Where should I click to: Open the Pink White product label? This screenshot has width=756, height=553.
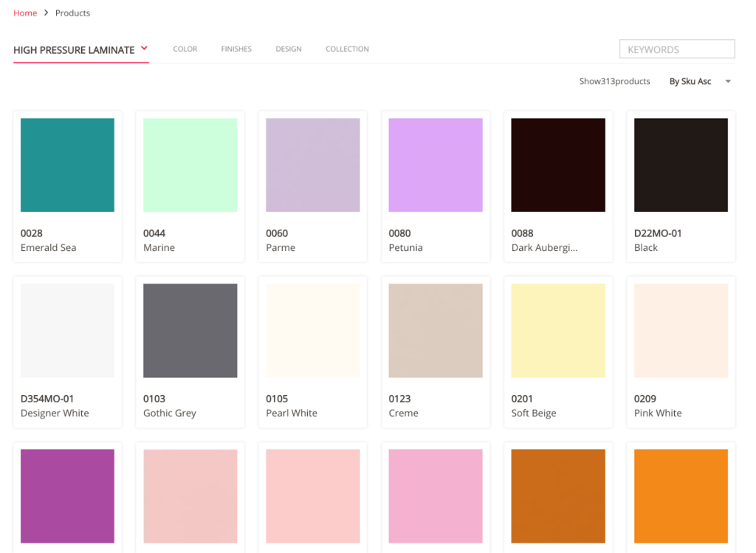click(658, 413)
